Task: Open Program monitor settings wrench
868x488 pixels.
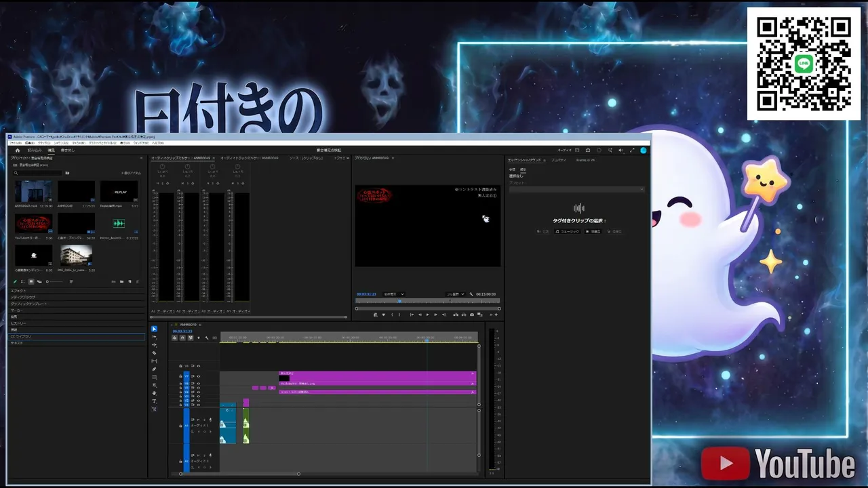Action: (x=471, y=294)
